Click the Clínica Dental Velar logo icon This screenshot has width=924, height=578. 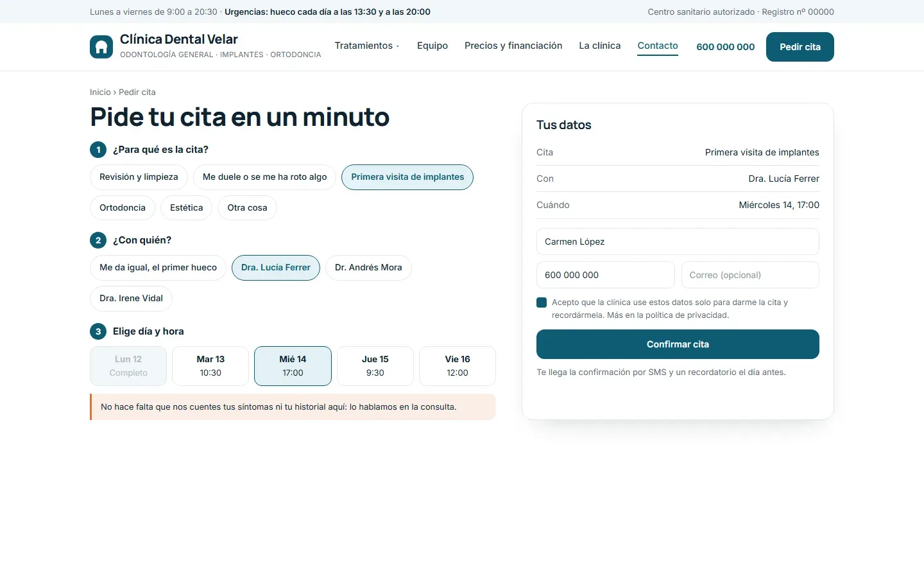101,47
